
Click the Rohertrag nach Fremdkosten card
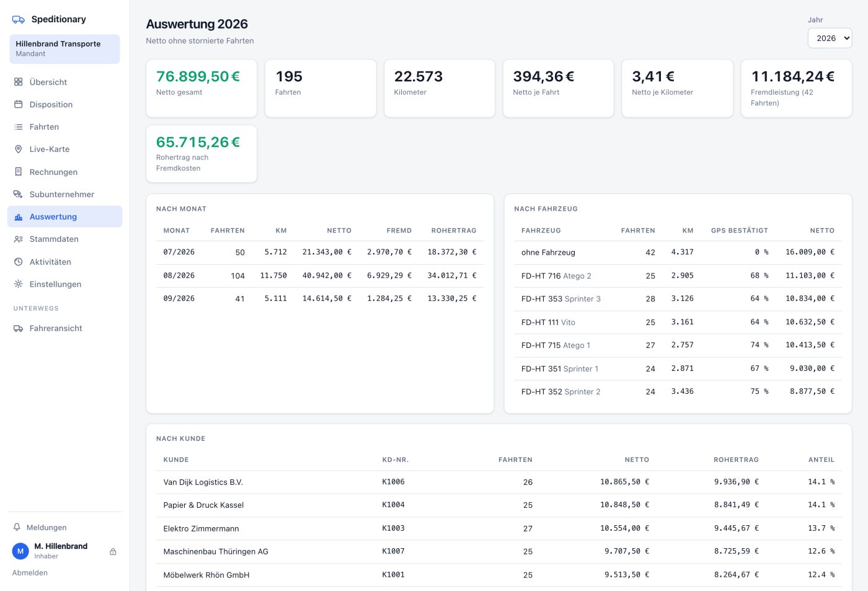coord(201,154)
